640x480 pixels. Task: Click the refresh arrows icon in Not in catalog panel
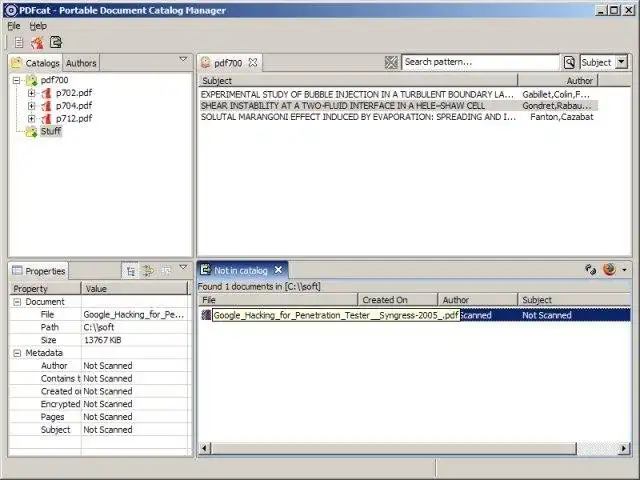590,269
